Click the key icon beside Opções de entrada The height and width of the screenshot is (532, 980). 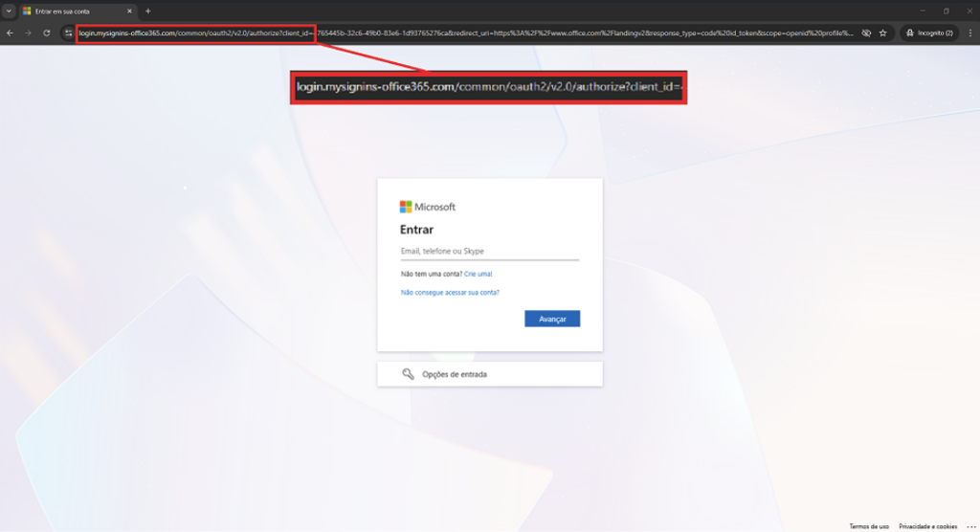click(x=408, y=374)
